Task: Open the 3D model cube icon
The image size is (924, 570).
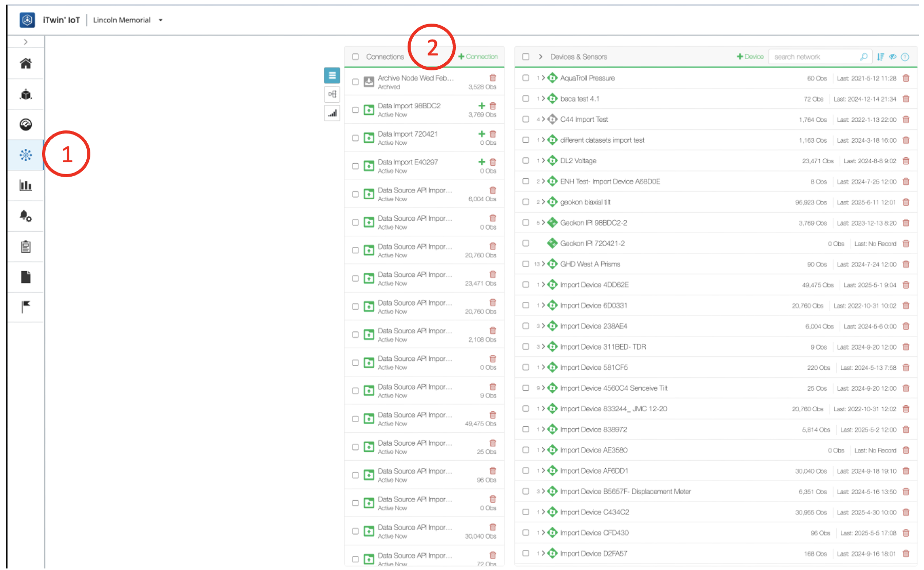Action: [x=26, y=94]
